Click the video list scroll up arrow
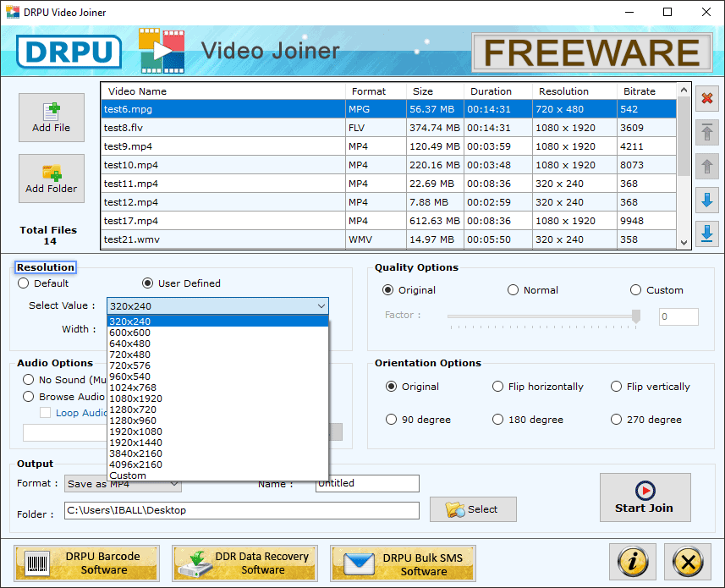This screenshot has height=588, width=725. [x=684, y=90]
